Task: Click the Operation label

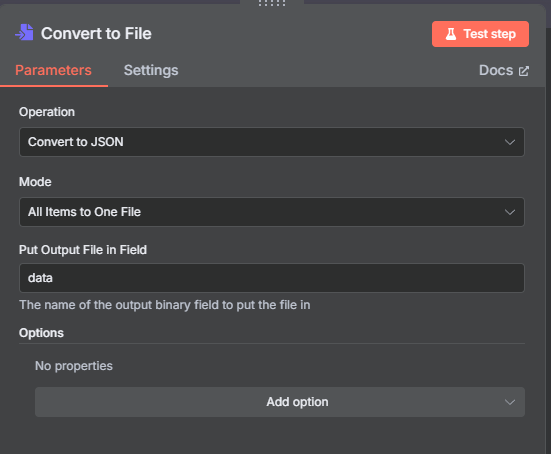Action: (47, 112)
